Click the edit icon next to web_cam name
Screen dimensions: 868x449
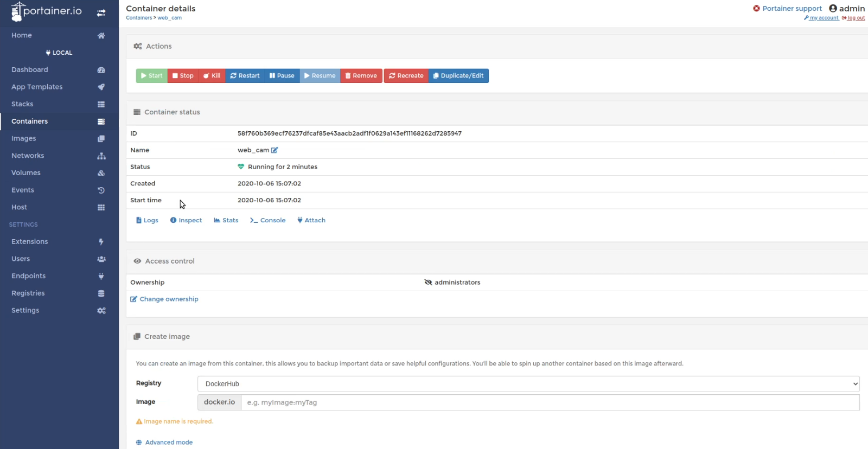275,150
